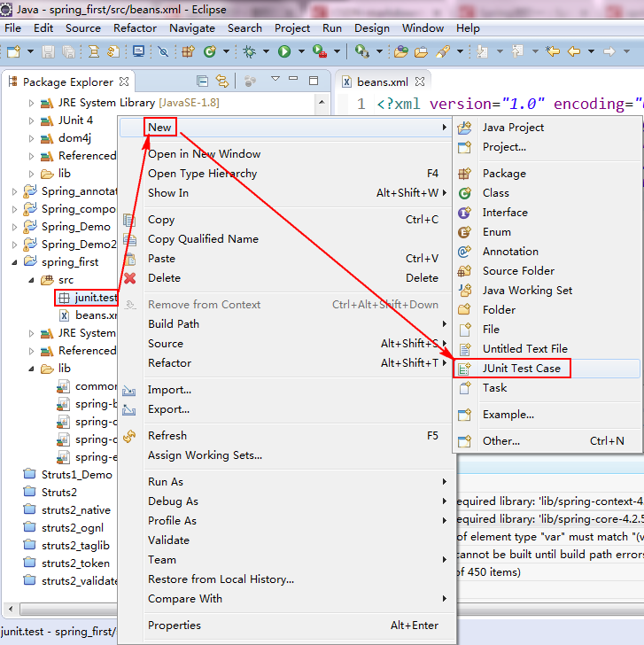Collapse the spring_first project
Viewport: 644px width, 645px height.
point(14,262)
